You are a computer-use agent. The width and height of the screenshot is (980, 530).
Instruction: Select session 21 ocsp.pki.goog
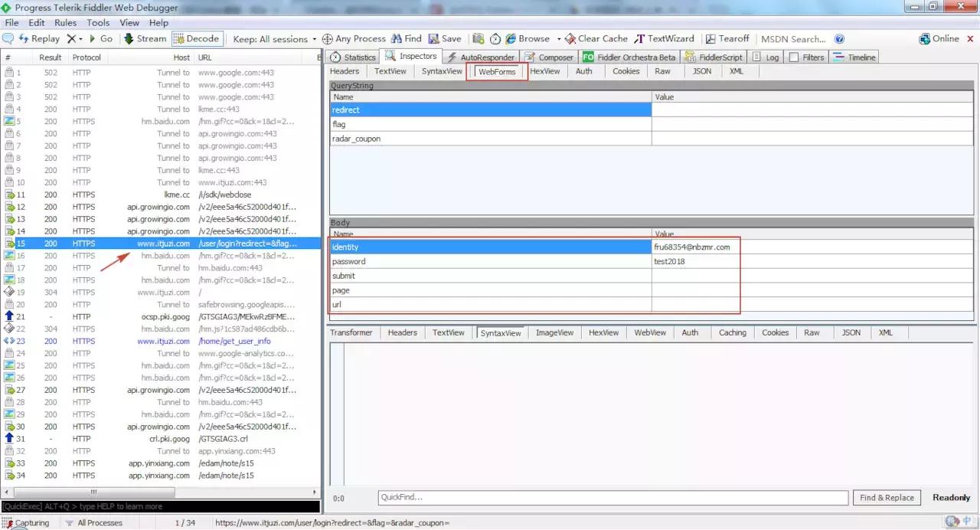pyautogui.click(x=160, y=316)
